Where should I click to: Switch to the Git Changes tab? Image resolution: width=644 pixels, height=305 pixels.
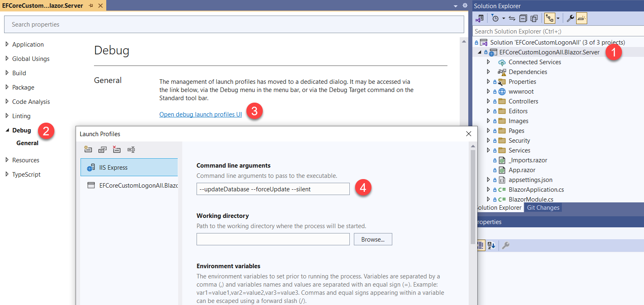[x=543, y=208]
